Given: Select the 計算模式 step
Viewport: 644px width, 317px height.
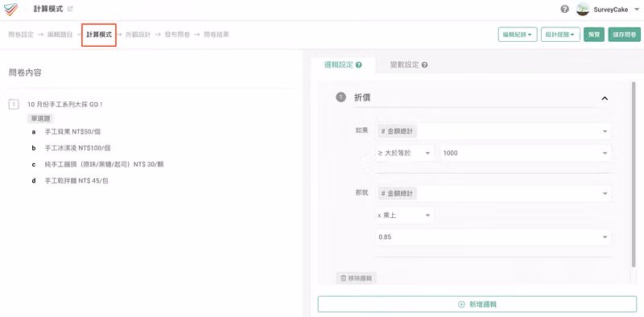Looking at the screenshot, I should pyautogui.click(x=99, y=35).
